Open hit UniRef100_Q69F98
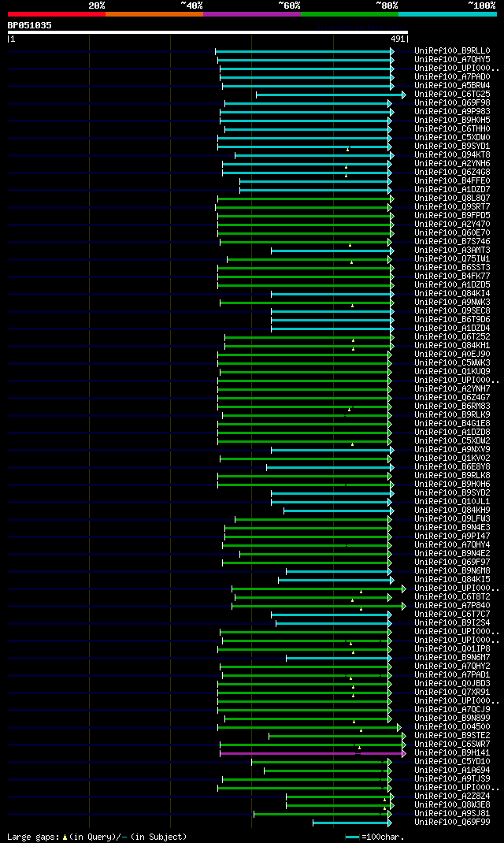 tap(452, 102)
